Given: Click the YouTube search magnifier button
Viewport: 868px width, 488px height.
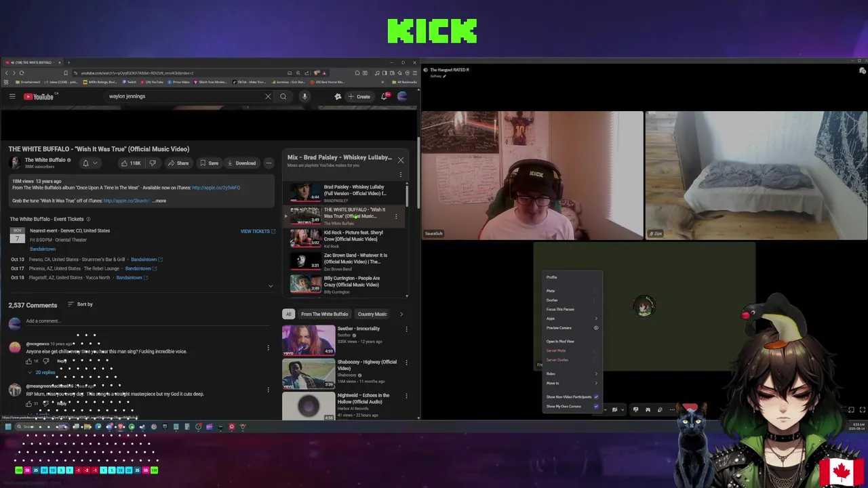Looking at the screenshot, I should 283,96.
